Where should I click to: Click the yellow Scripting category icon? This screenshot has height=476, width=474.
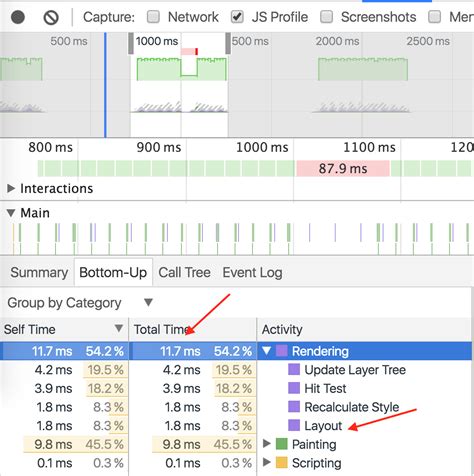click(x=282, y=462)
